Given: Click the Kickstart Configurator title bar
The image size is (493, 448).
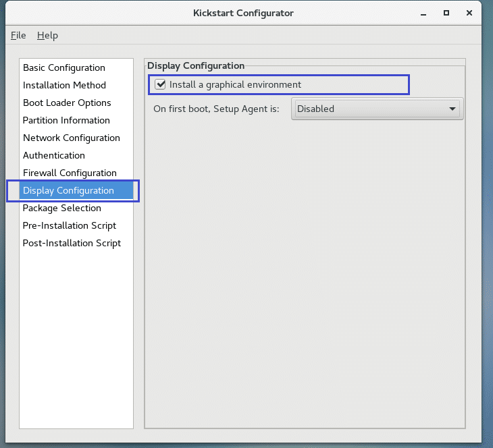Looking at the screenshot, I should tap(243, 13).
